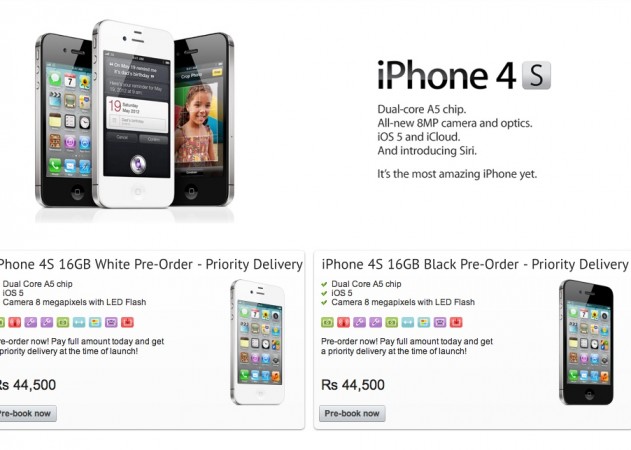This screenshot has width=631, height=450.
Task: Click the red download icon in White card
Action: click(x=127, y=322)
